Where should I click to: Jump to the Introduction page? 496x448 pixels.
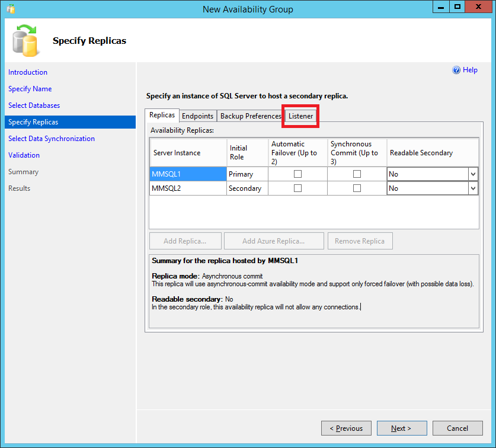click(28, 72)
